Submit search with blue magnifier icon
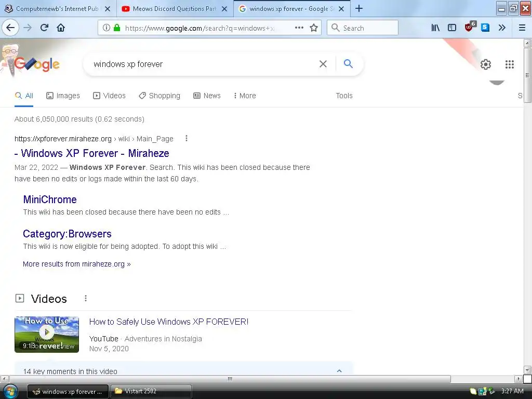Screen dimensions: 532x399 pos(348,63)
